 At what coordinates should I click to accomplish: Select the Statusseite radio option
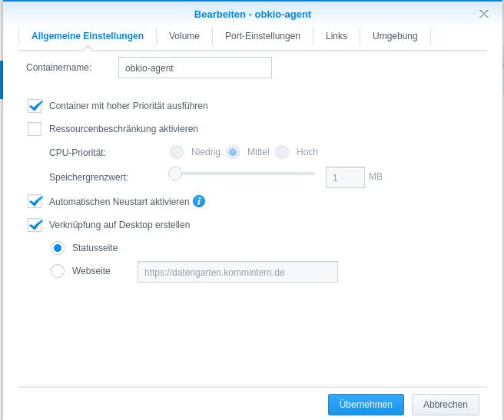58,248
